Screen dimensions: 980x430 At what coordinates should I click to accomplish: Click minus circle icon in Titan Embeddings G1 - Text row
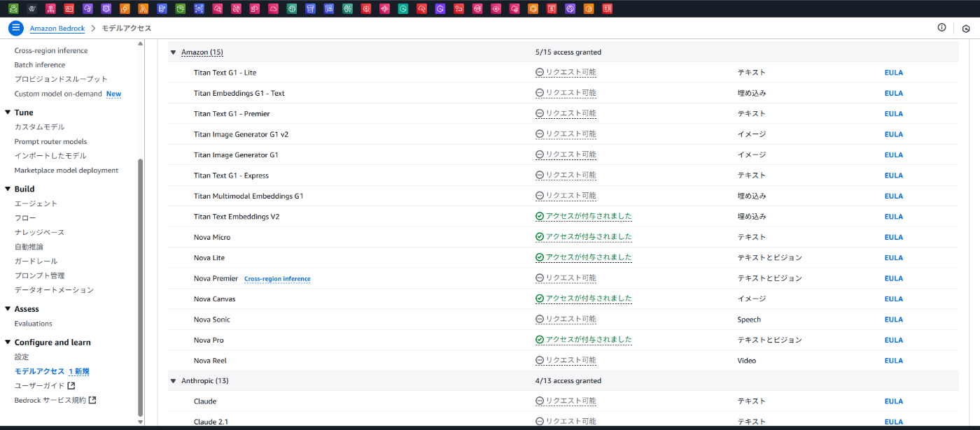click(x=540, y=93)
